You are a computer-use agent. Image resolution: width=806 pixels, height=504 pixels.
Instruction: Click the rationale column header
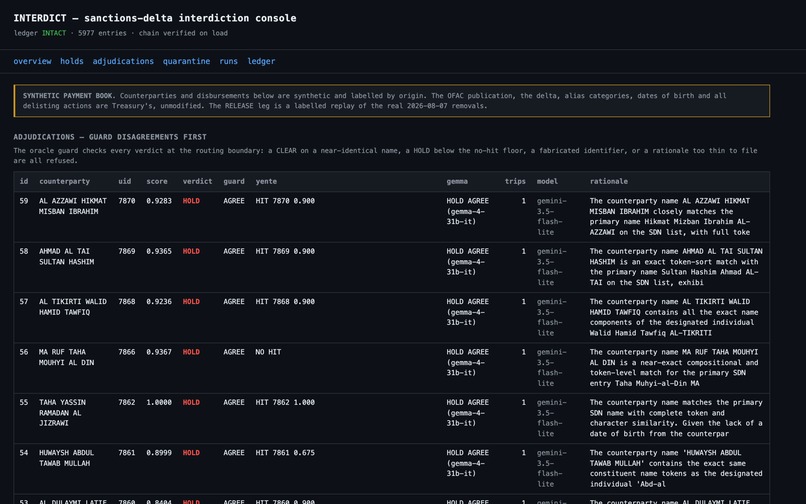609,181
